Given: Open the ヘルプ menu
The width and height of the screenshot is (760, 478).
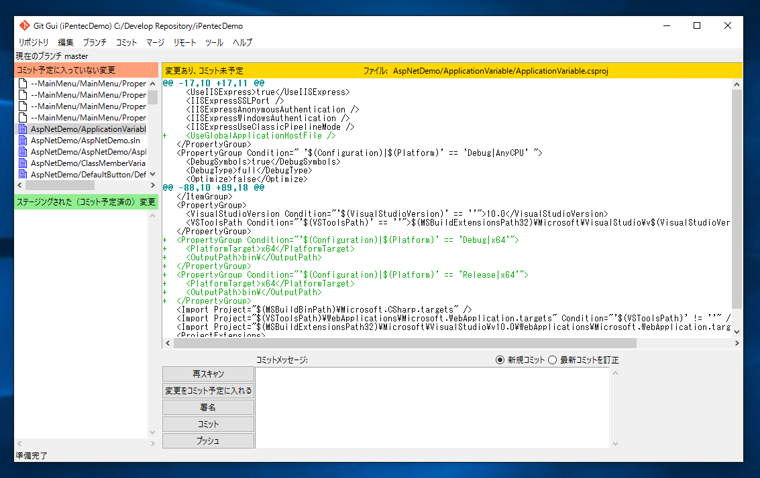Looking at the screenshot, I should pos(242,43).
